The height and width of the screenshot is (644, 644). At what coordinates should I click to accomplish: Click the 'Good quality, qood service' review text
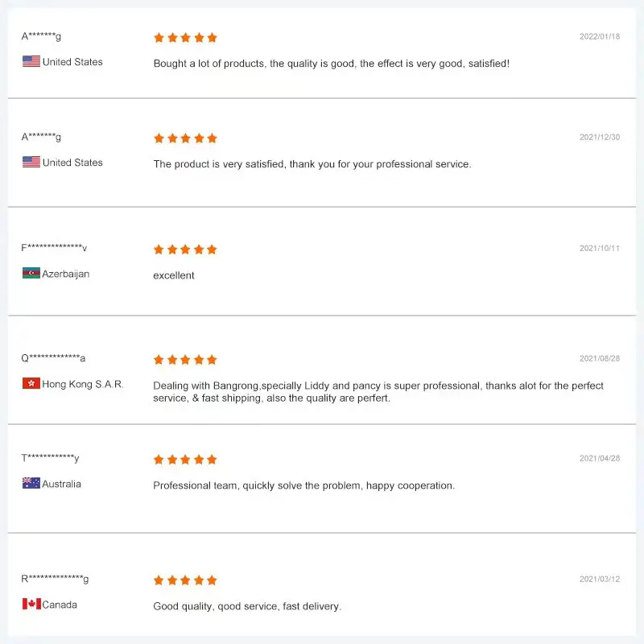(x=247, y=606)
